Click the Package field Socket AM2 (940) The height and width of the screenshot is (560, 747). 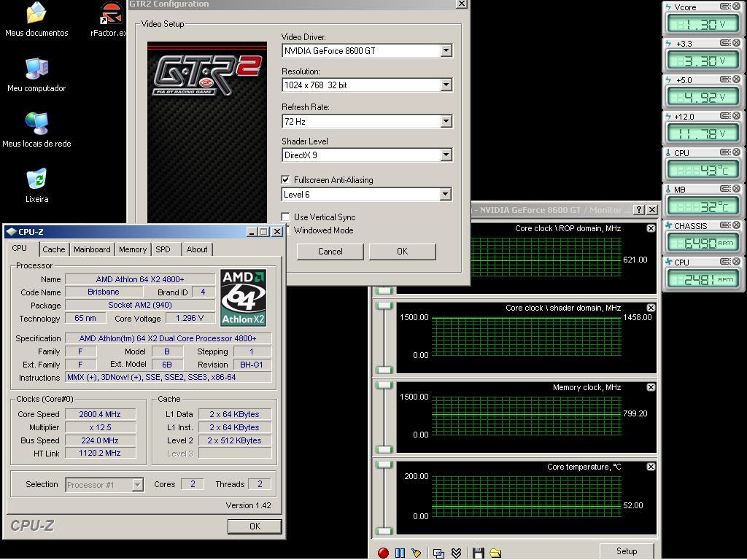pyautogui.click(x=139, y=305)
